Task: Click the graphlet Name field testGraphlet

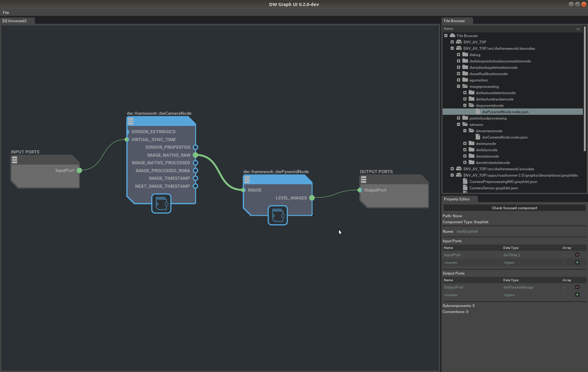Action: (467, 232)
